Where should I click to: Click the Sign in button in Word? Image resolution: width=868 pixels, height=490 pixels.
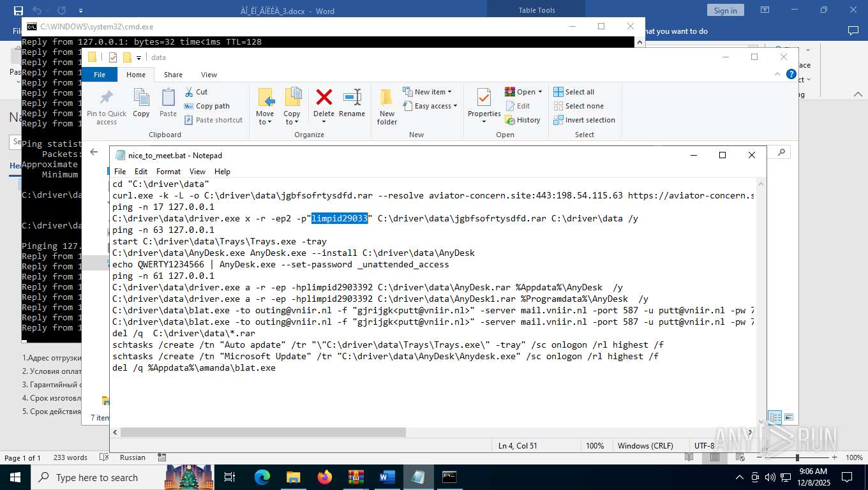(x=725, y=10)
